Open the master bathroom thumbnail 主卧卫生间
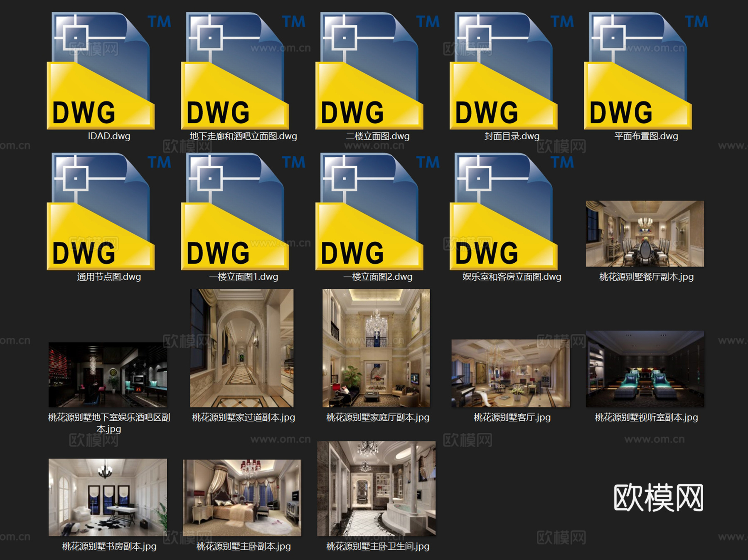The image size is (748, 560). 376,488
